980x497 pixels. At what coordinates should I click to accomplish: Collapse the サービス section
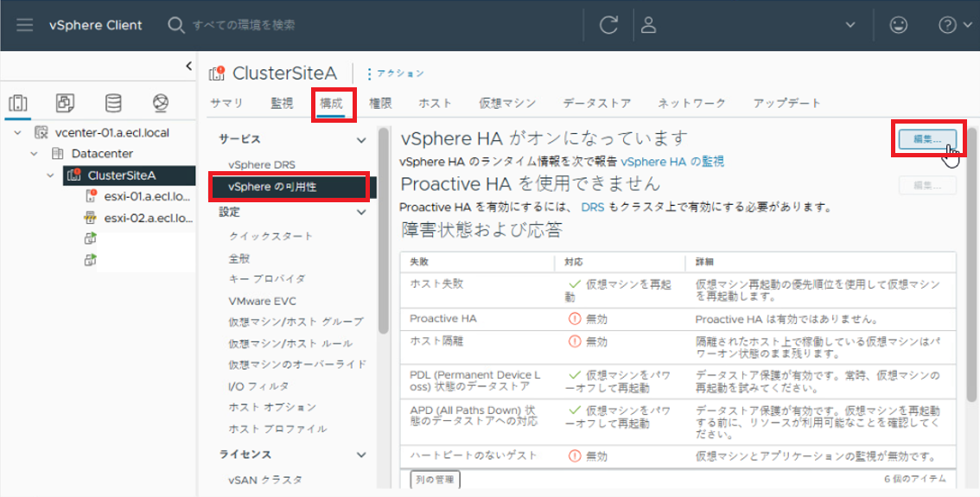pos(361,139)
